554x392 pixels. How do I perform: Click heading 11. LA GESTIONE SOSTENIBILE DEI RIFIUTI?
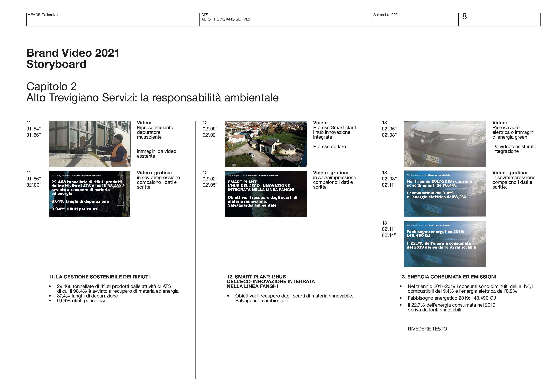tap(99, 277)
